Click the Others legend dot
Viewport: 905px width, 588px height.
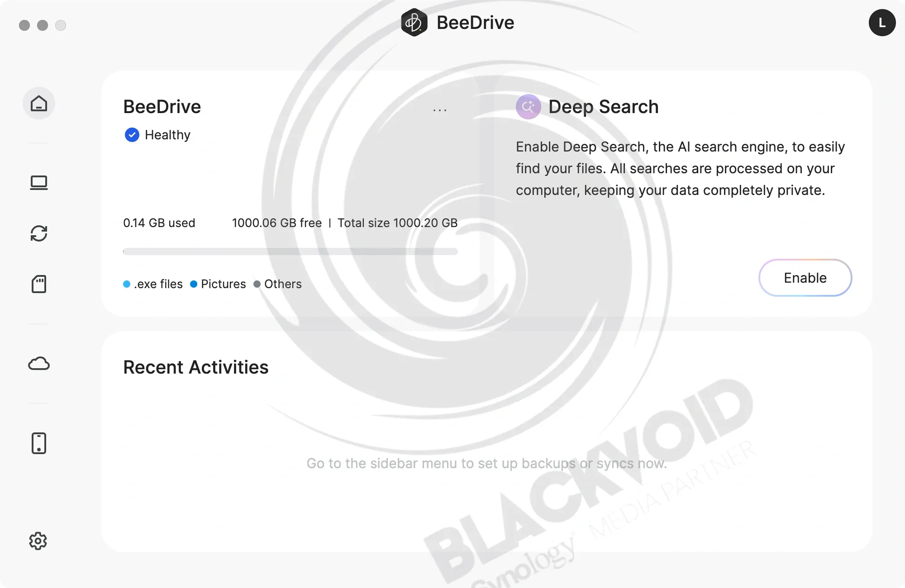pos(257,284)
